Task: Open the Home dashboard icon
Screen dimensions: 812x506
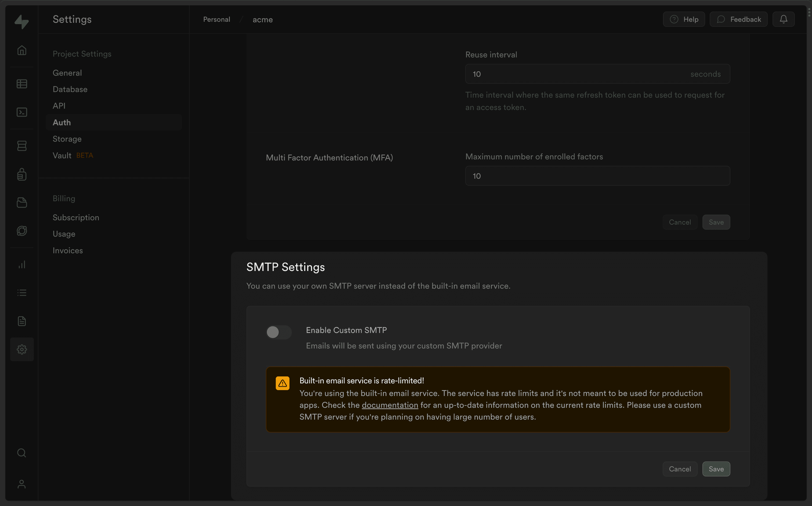Action: point(22,50)
